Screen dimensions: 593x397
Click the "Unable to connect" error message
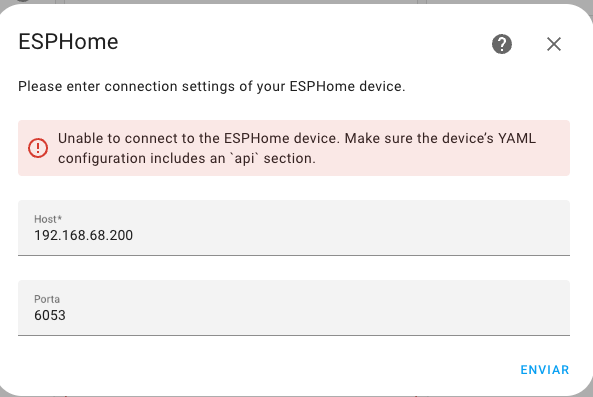297,148
